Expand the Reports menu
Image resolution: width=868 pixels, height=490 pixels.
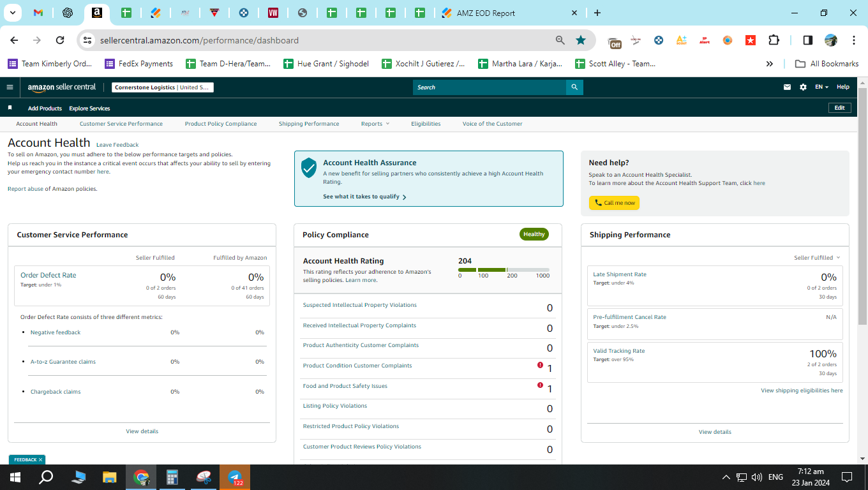coord(375,124)
